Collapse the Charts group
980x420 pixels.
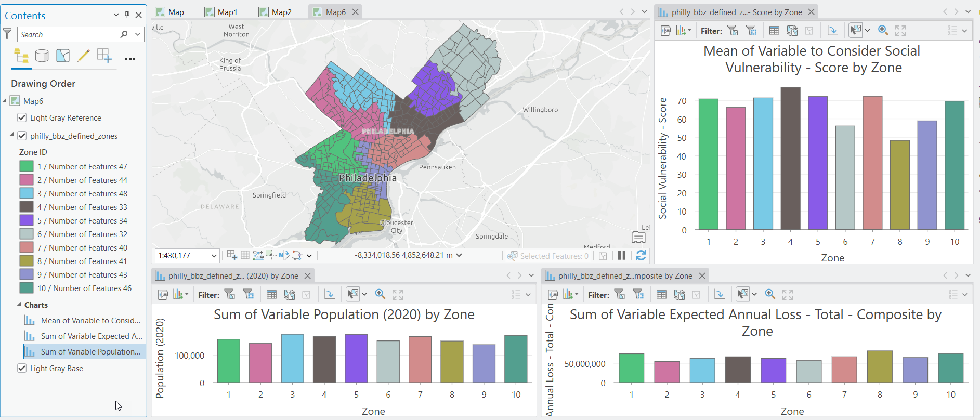click(x=19, y=305)
